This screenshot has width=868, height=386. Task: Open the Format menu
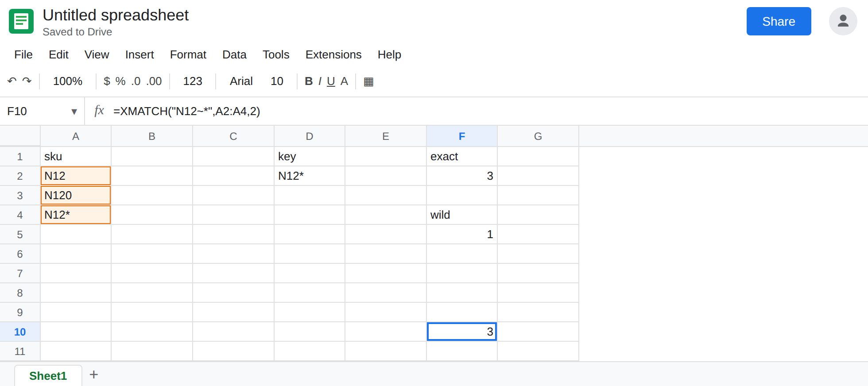[188, 54]
